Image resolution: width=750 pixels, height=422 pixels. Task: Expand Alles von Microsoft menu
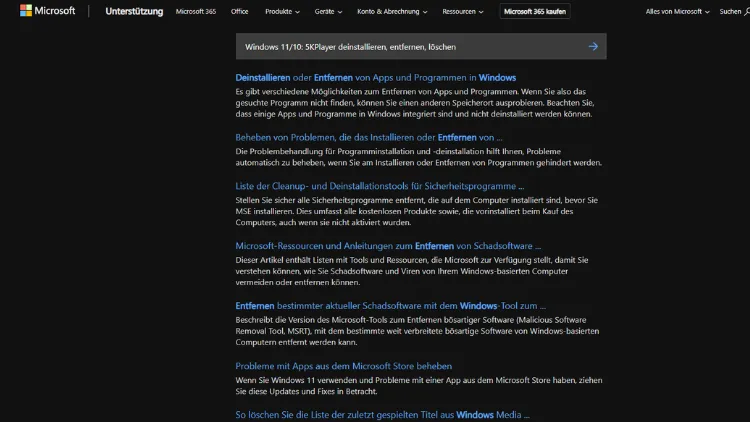677,11
